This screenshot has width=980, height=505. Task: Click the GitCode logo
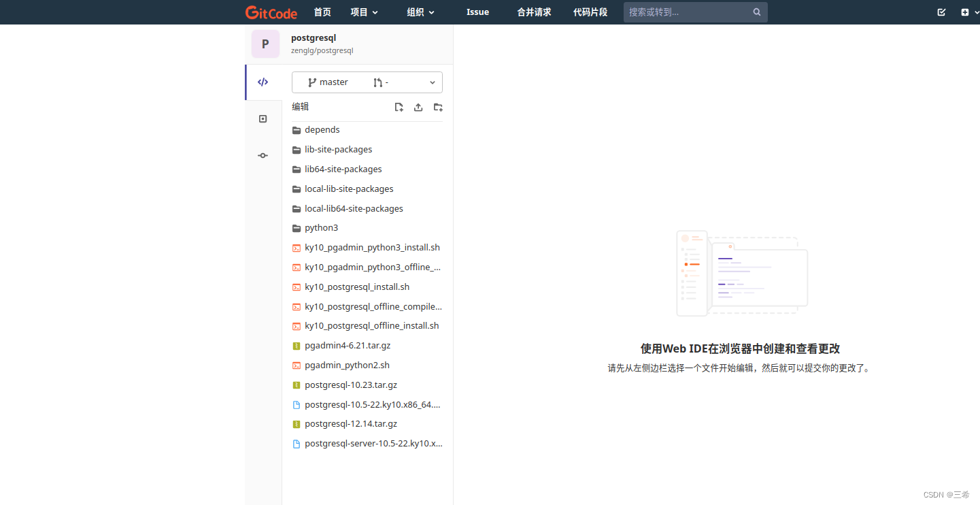tap(271, 12)
